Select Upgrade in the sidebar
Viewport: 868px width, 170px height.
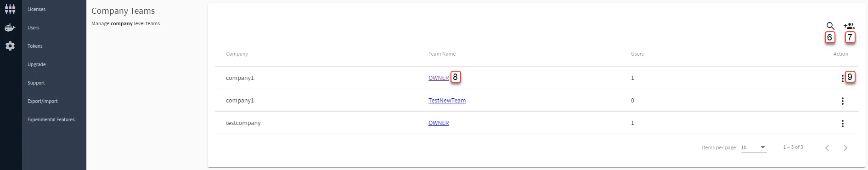click(36, 64)
